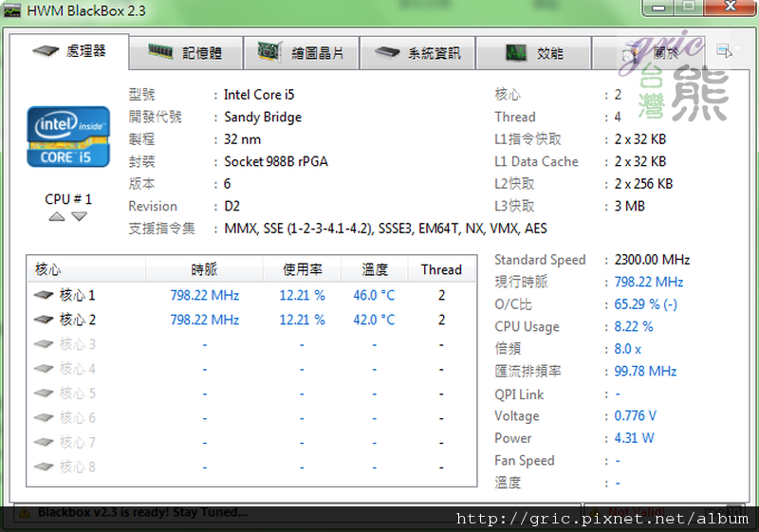Open the 效能 (Performance) tab

pos(533,53)
